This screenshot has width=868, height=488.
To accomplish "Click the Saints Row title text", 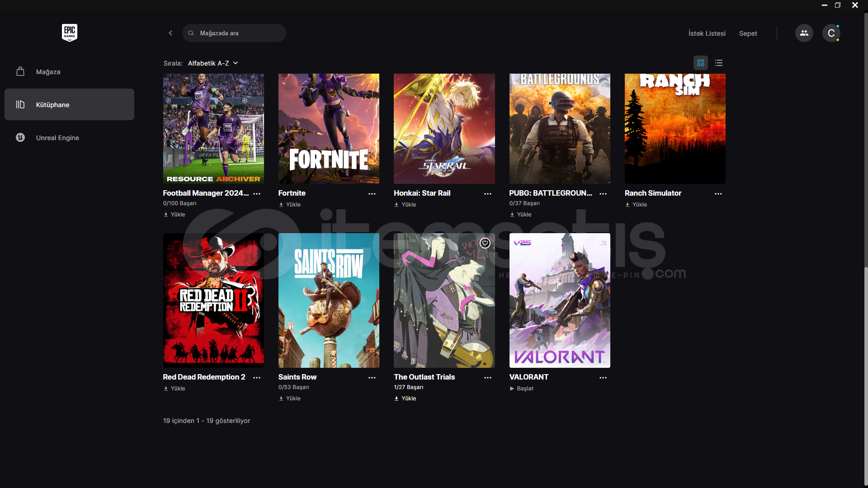I will click(297, 377).
